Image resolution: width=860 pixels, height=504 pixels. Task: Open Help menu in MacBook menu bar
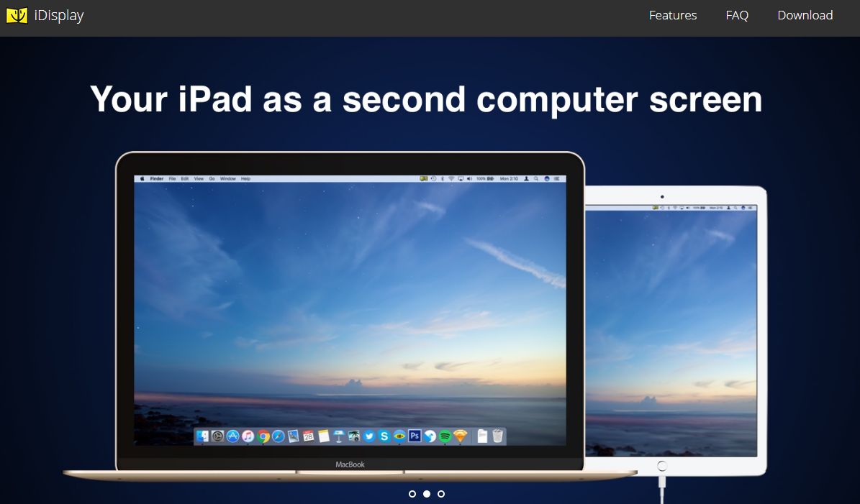245,178
